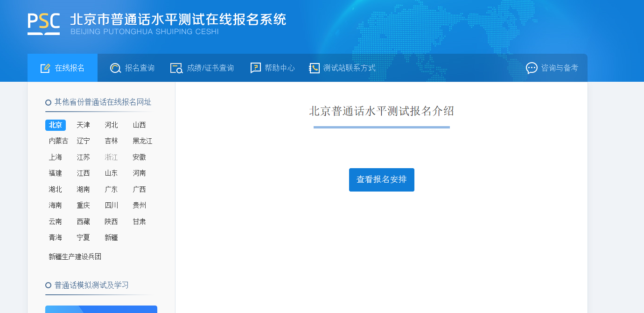Screen dimensions: 644x313
Task: Select 北京 in the province list
Action: [x=56, y=125]
